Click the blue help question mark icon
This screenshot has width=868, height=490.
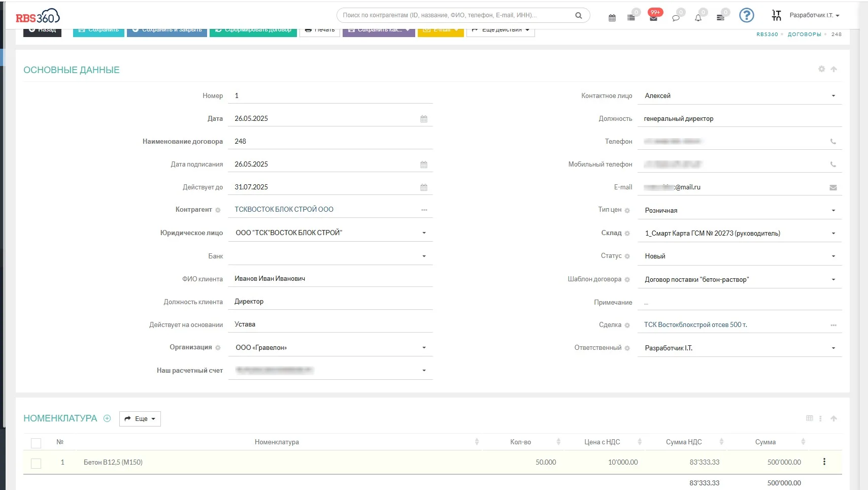pos(746,15)
